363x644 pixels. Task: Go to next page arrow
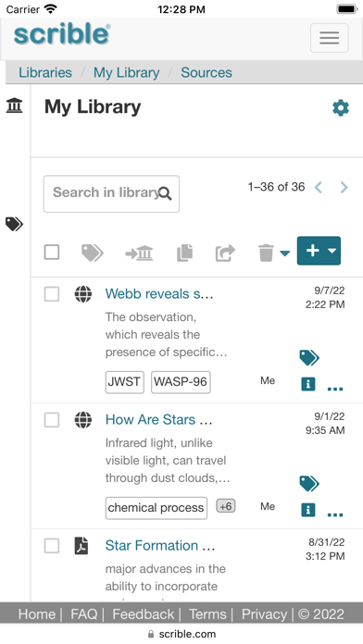tap(344, 188)
